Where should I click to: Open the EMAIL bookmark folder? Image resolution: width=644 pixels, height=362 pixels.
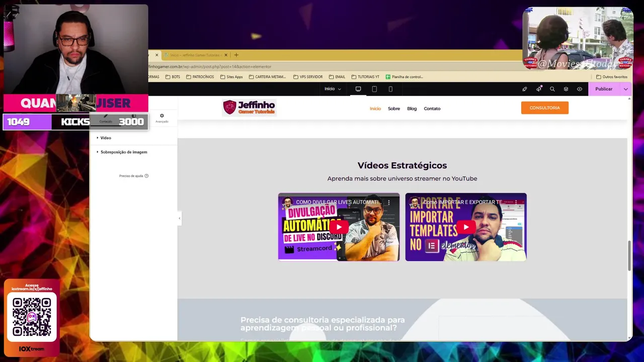click(337, 77)
